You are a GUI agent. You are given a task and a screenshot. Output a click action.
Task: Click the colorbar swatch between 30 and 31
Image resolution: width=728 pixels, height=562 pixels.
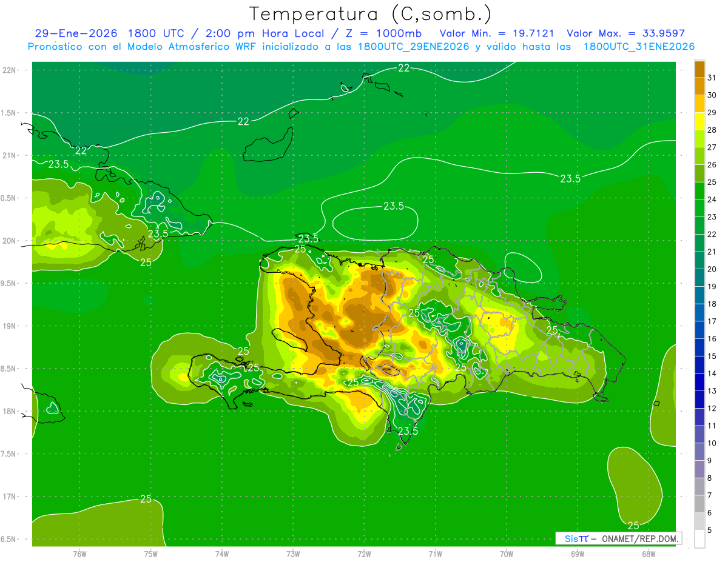699,86
